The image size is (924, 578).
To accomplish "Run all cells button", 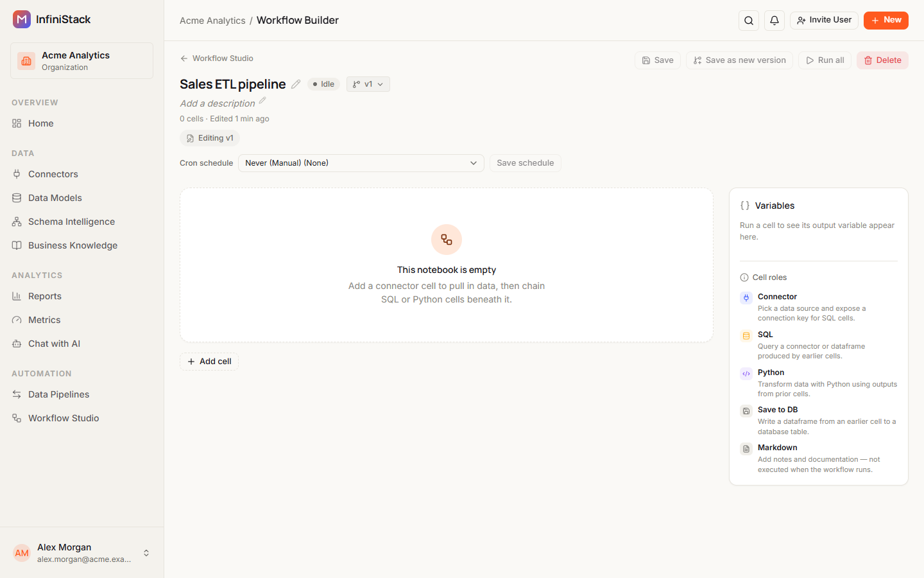I will point(825,60).
